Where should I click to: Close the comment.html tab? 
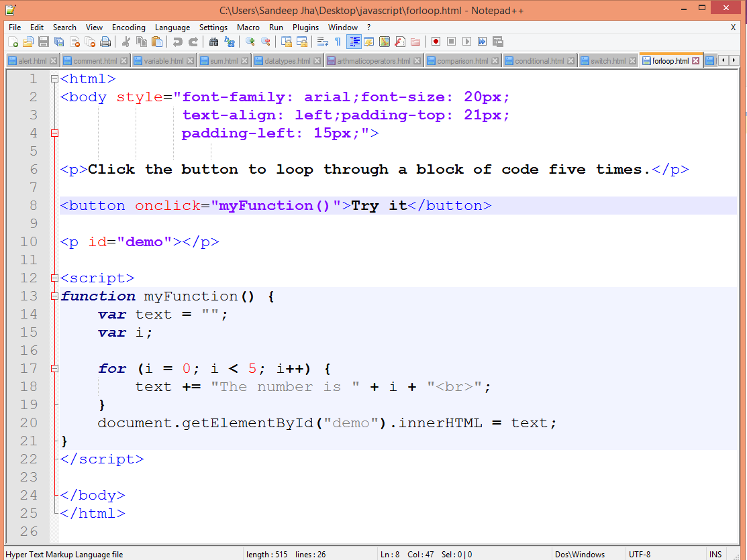click(x=124, y=61)
